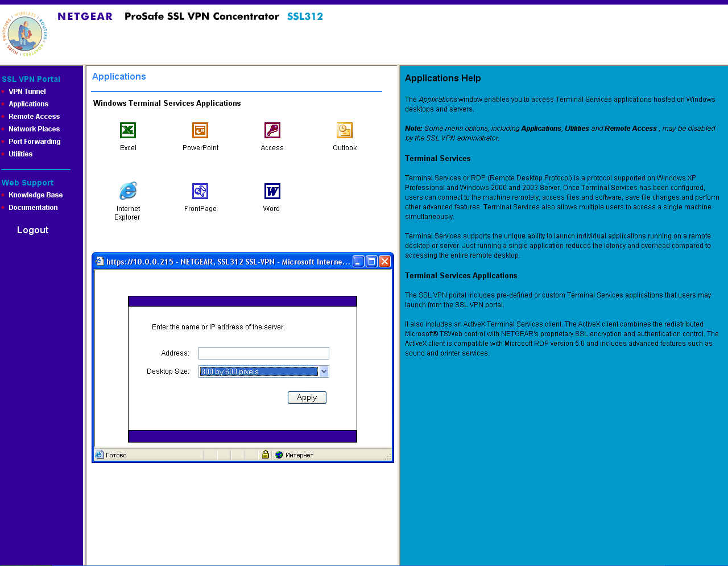
Task: Click the Готово status text
Action: (x=116, y=455)
